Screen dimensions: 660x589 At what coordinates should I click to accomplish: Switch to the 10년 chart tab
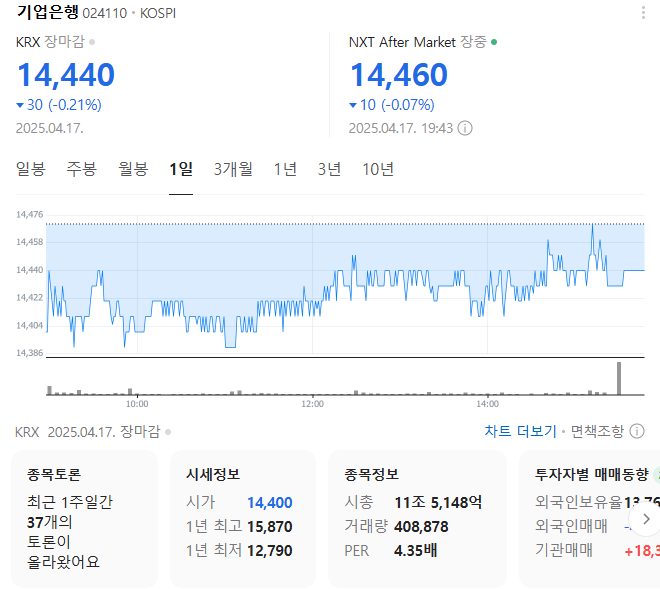click(x=378, y=169)
